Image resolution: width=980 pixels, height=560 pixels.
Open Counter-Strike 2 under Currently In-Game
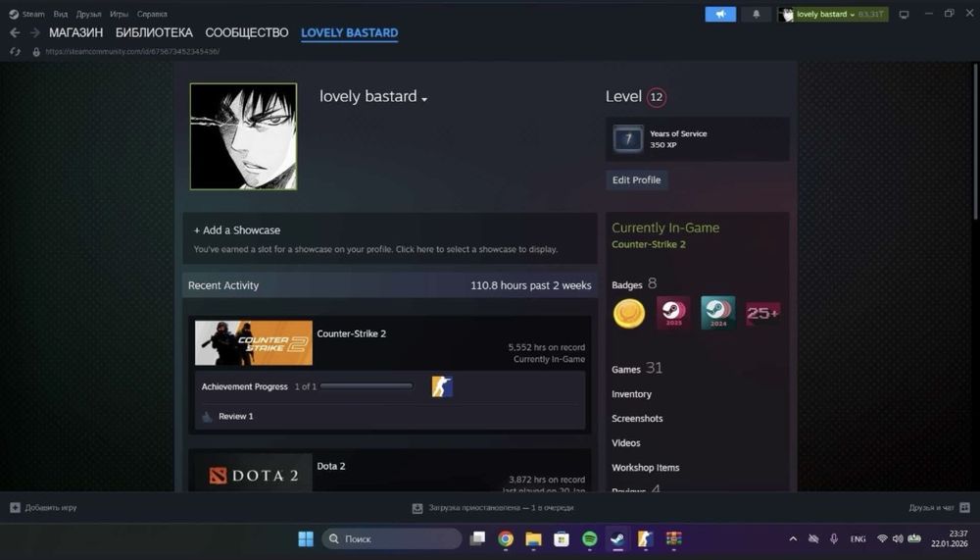point(648,244)
